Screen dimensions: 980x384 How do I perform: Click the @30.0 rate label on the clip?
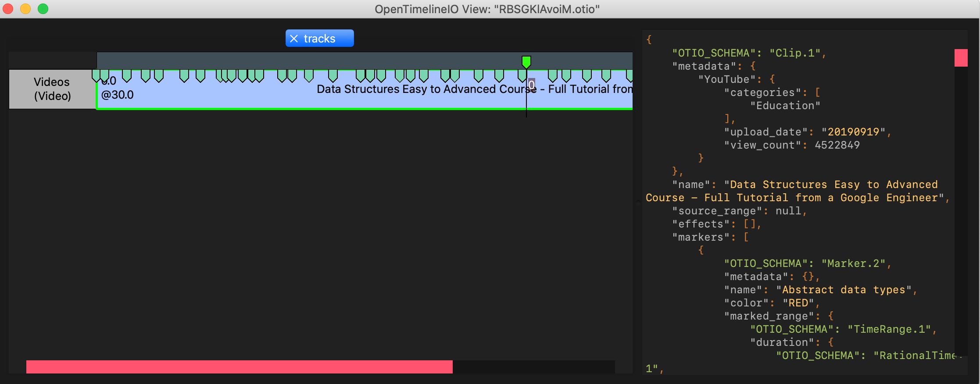click(x=118, y=95)
